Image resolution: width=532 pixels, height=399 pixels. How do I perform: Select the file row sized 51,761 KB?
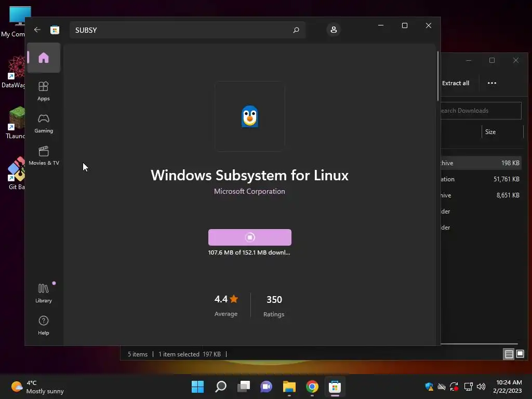pyautogui.click(x=482, y=179)
